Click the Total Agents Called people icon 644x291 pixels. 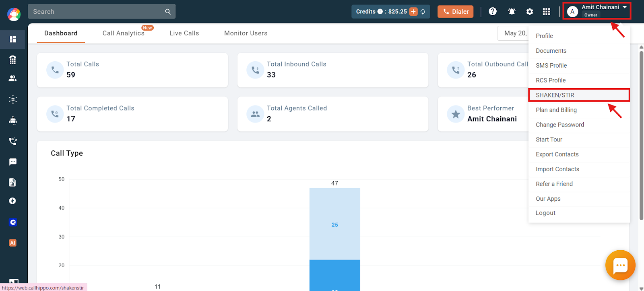pos(255,114)
